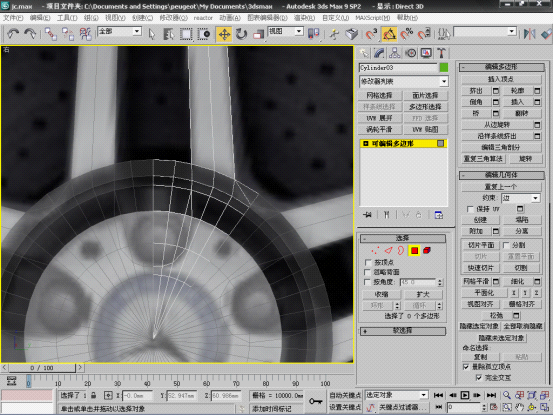Open the modifier list dropdown
This screenshot has width=553, height=415.
click(404, 81)
